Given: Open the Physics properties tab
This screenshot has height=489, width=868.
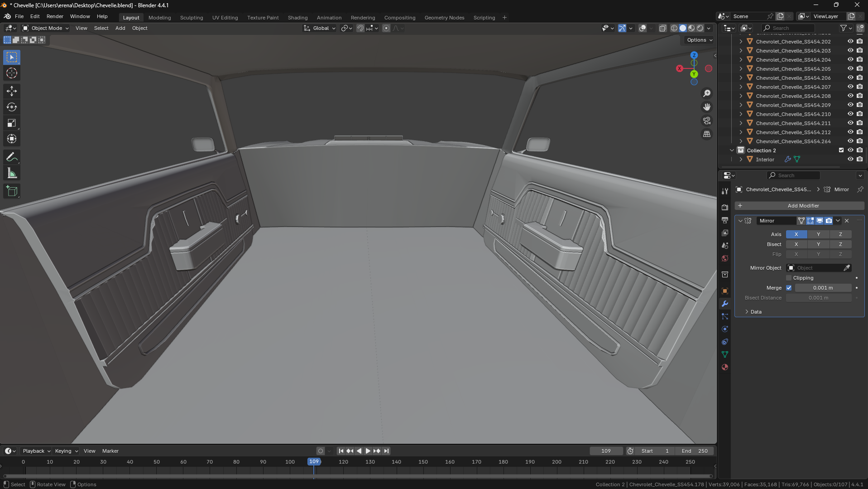Looking at the screenshot, I should 725,329.
